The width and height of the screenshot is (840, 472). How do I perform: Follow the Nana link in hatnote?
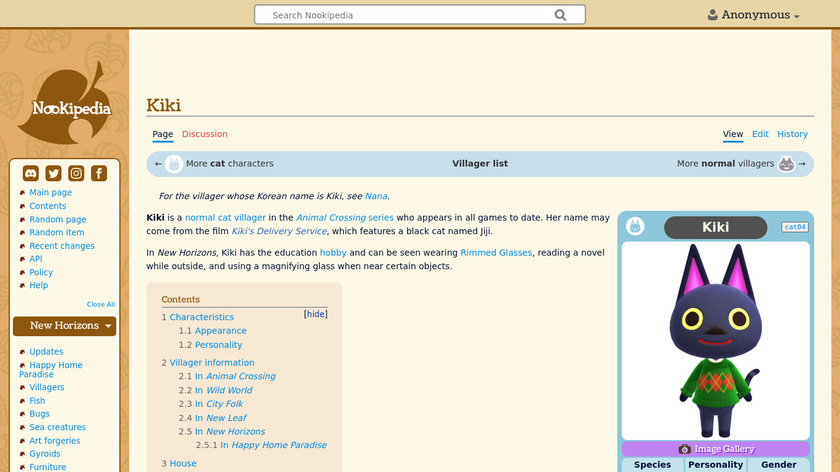click(x=376, y=196)
